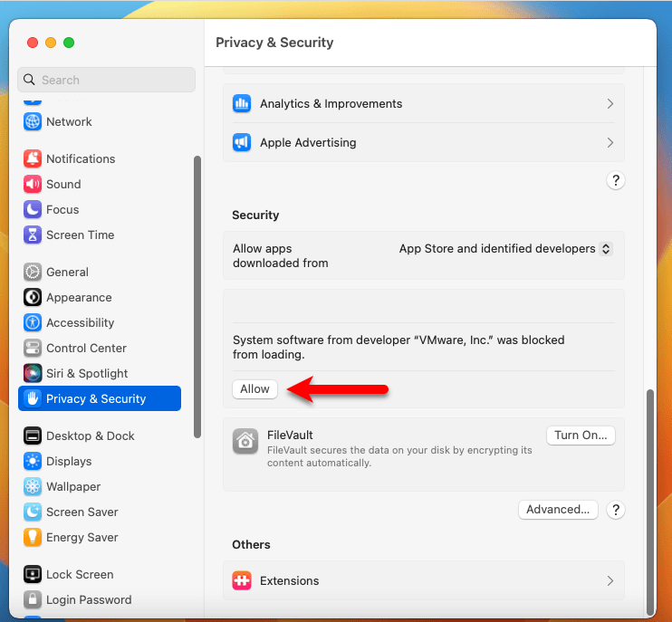Screen dimensions: 672x622
Task: Click the main pane scrollbar
Action: pos(650,502)
